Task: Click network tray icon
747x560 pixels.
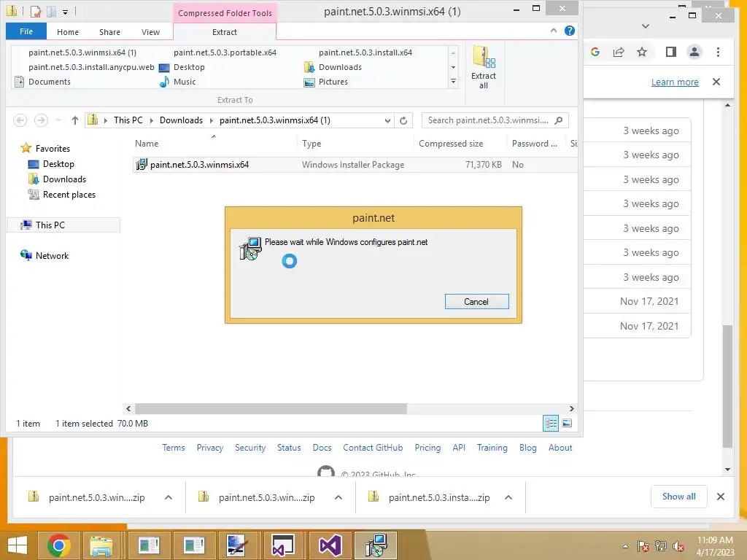Action: (x=661, y=546)
